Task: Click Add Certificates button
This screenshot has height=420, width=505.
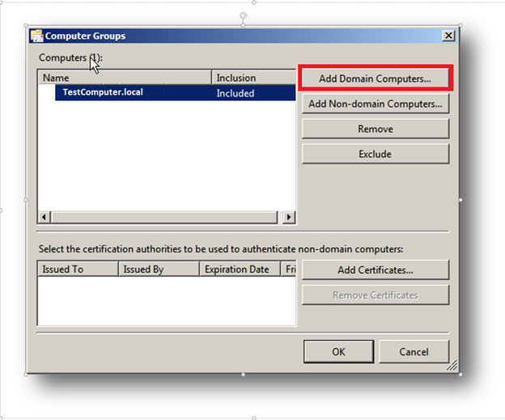Action: click(376, 270)
